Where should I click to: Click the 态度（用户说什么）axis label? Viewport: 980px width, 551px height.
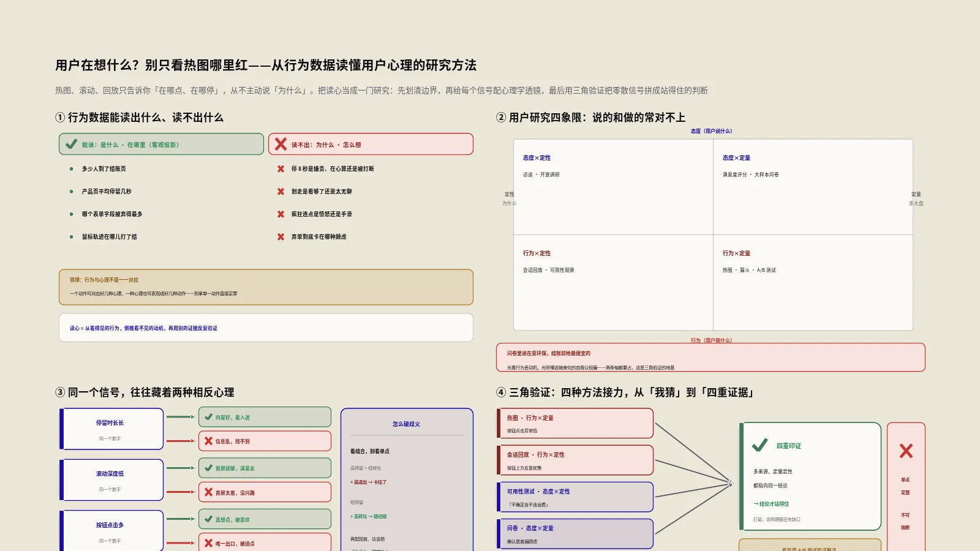click(x=711, y=131)
